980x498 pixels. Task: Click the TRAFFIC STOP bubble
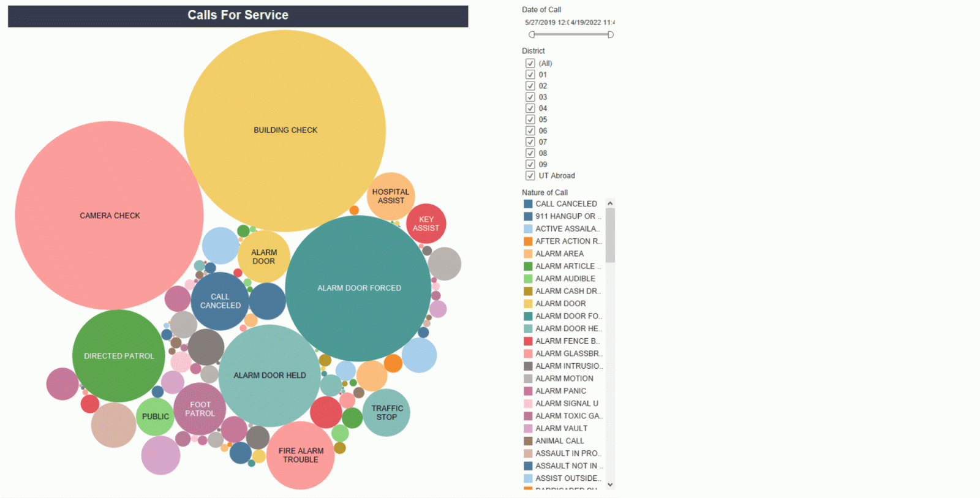pos(386,413)
